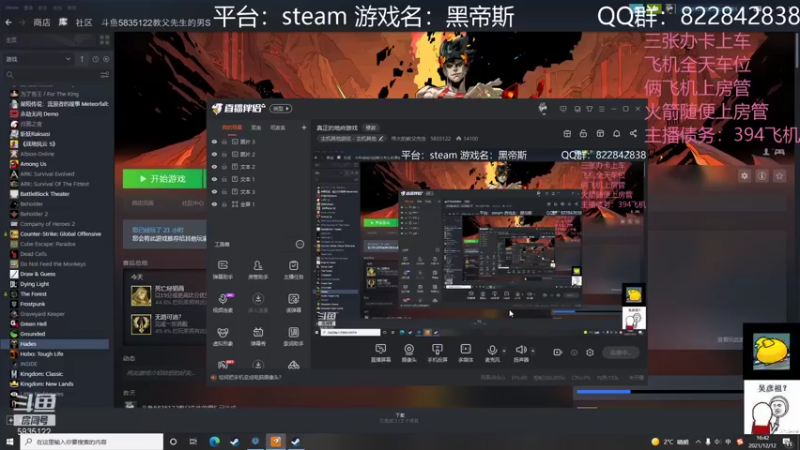
Task: Toggle the preview eye icon beside the gear
Action: [x=574, y=352]
